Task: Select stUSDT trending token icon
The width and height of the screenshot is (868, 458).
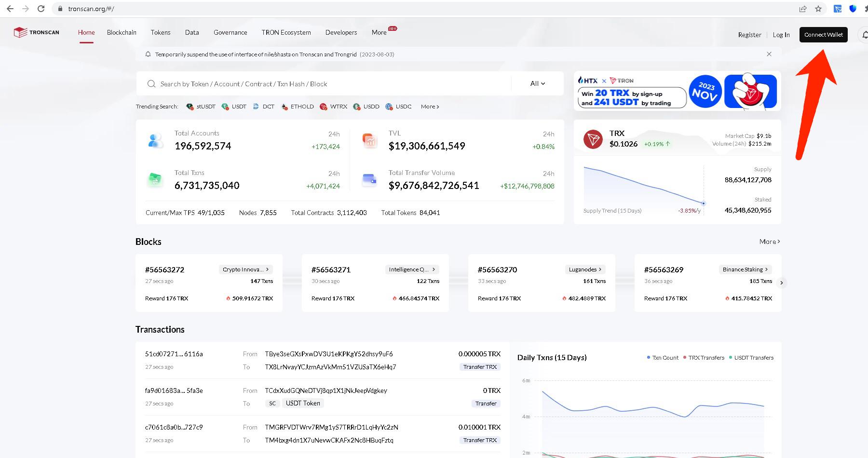Action: point(190,107)
